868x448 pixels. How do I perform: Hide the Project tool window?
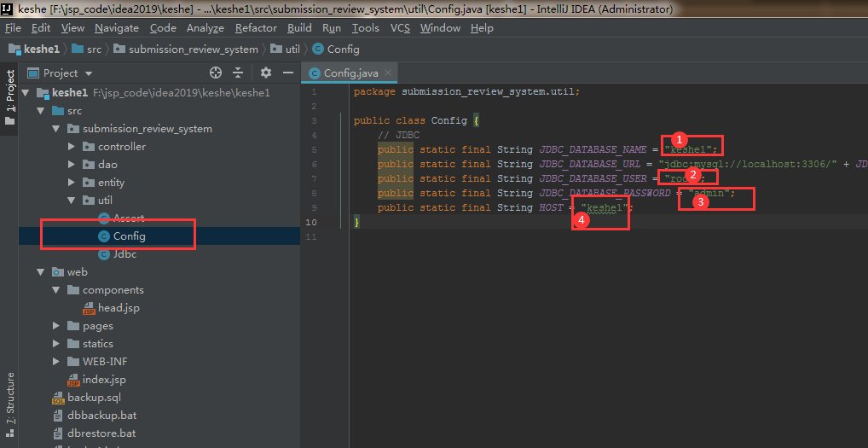tap(288, 73)
